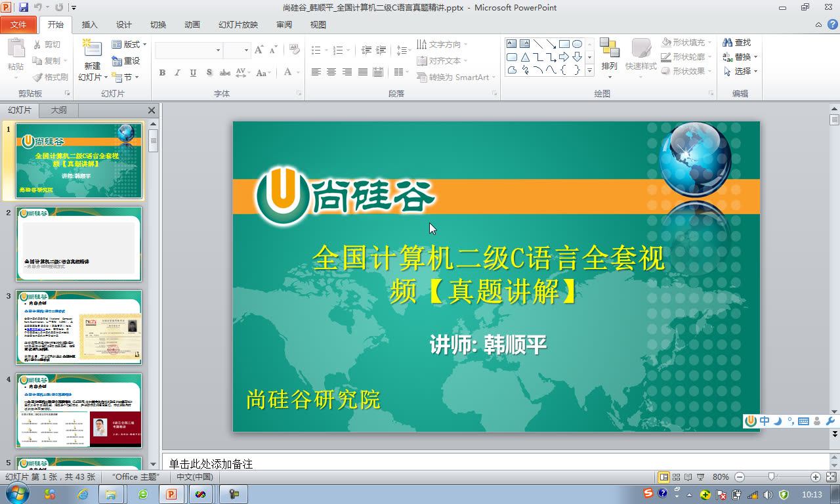Decrease list indent level
This screenshot has width=840, height=504.
coord(366,50)
